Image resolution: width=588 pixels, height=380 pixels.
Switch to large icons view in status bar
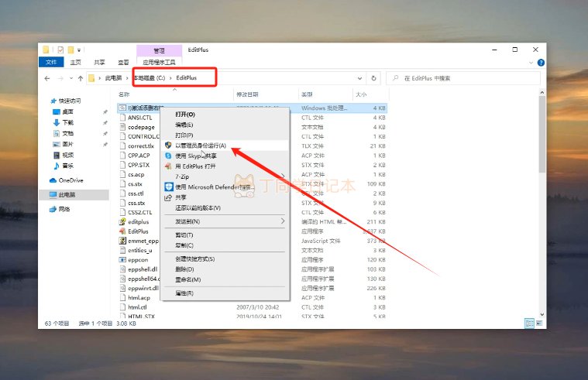pyautogui.click(x=539, y=323)
